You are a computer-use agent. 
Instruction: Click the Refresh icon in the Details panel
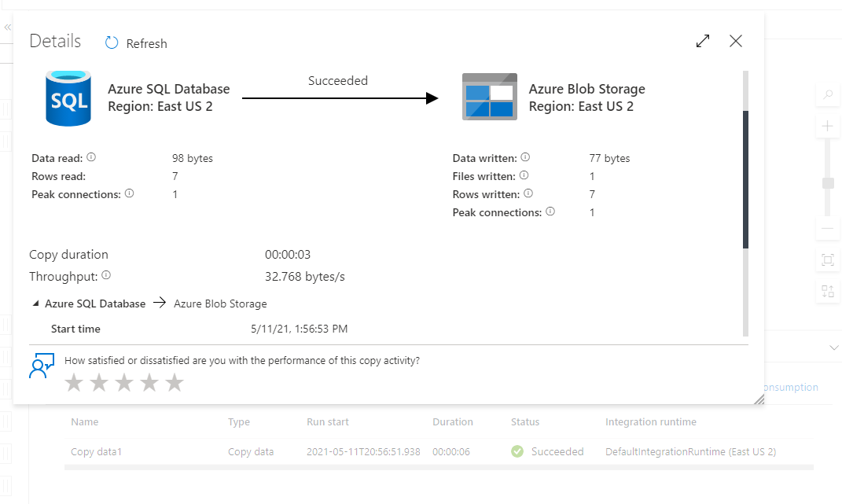click(x=111, y=43)
